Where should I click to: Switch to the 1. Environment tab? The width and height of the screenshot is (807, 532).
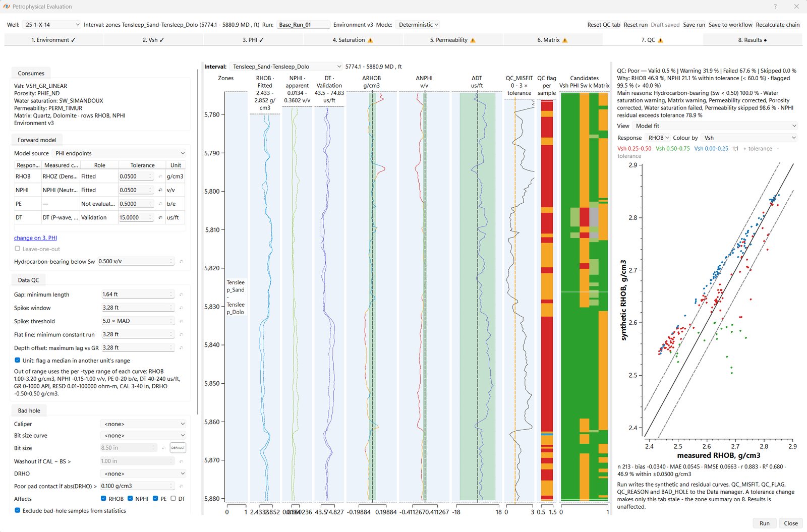(53, 40)
